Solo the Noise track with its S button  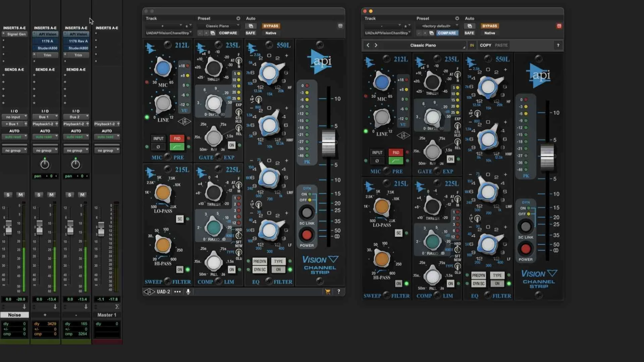(8, 194)
